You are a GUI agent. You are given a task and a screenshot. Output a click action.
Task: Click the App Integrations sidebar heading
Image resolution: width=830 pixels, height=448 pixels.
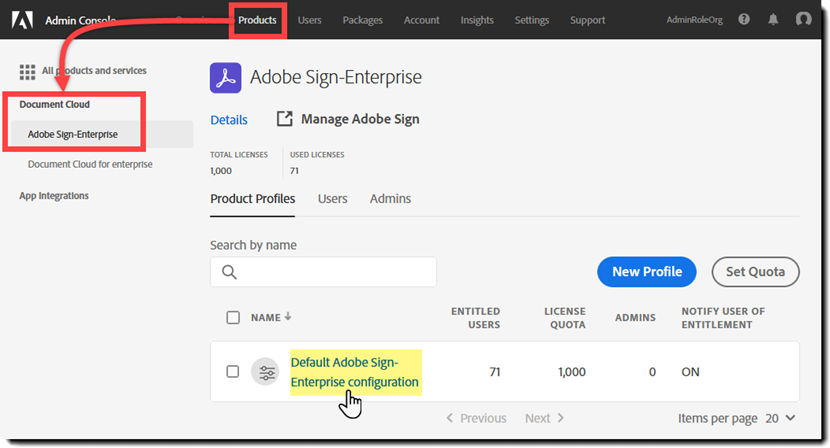click(x=54, y=196)
